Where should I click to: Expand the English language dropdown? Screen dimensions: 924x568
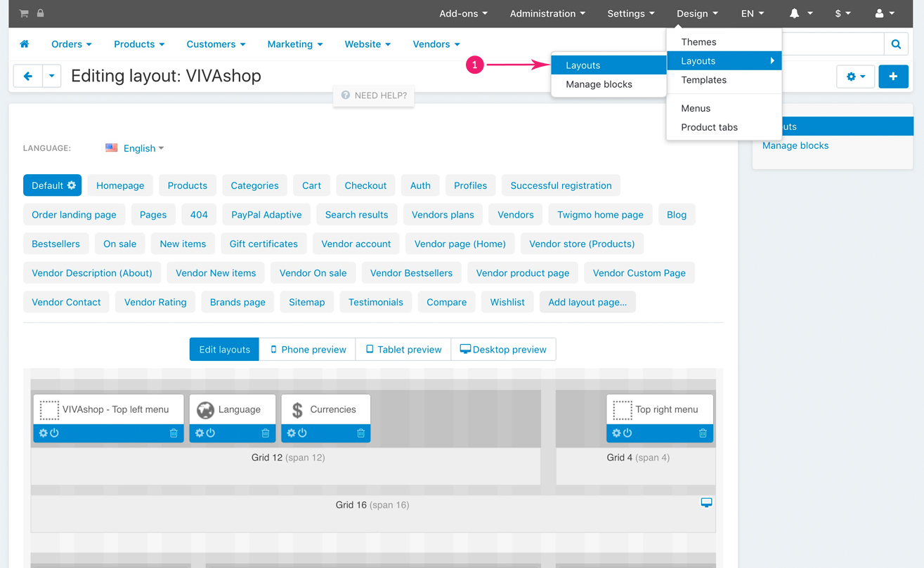(x=135, y=148)
